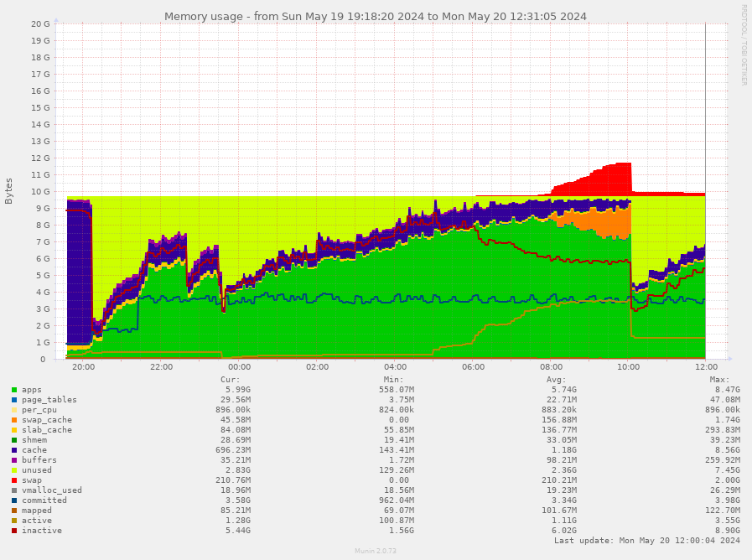752x560 pixels.
Task: Click the 22:00 time axis label
Action: pos(162,366)
